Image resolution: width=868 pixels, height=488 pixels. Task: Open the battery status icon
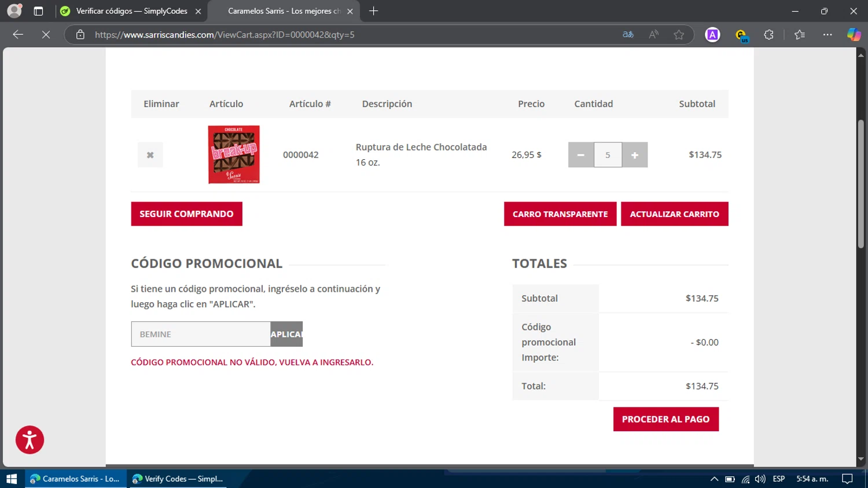tap(730, 479)
